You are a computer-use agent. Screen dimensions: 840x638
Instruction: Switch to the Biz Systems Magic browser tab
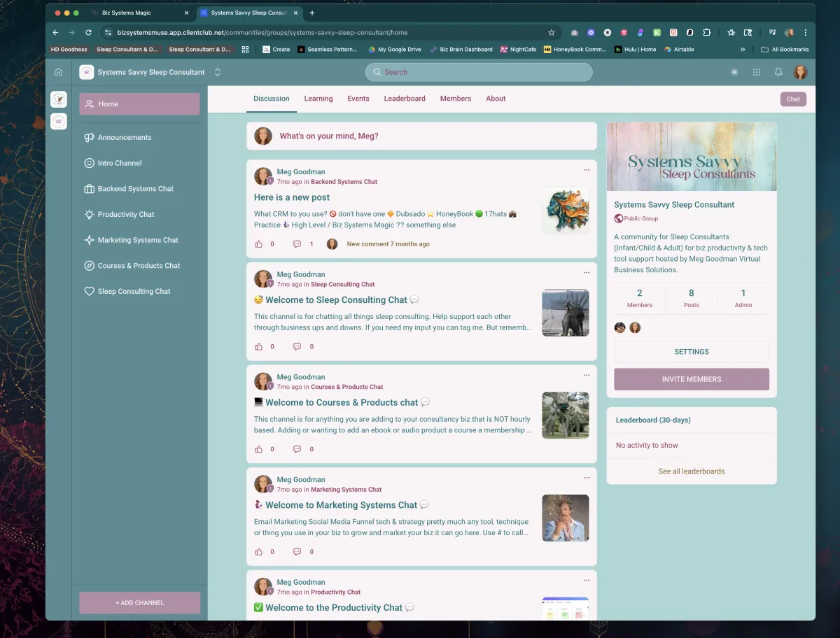pyautogui.click(x=140, y=13)
